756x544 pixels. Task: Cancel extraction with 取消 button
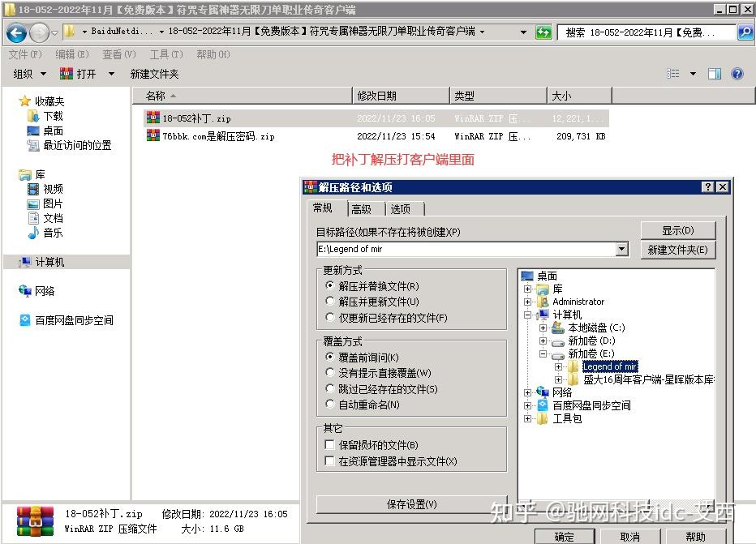(x=629, y=536)
